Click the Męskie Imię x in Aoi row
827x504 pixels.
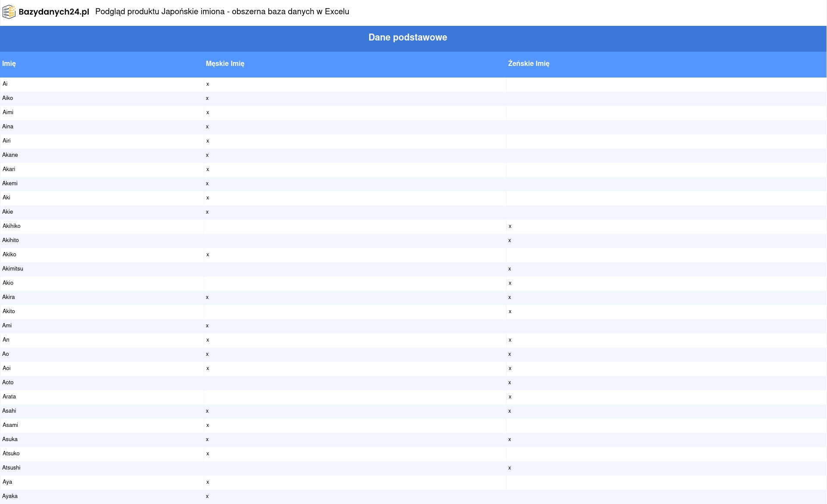pos(208,368)
